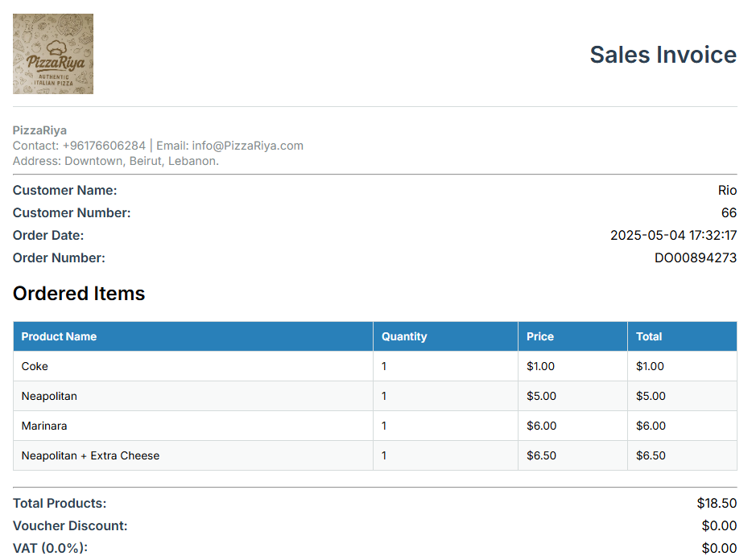Click the order date 2025-05-04 17:32:17
The width and height of the screenshot is (752, 560).
(x=673, y=236)
